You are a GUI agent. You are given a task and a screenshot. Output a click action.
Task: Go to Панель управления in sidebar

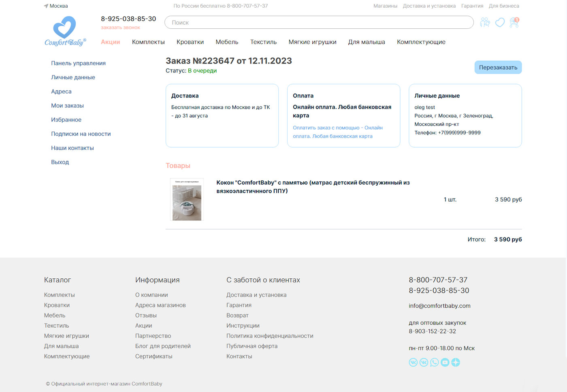[78, 63]
